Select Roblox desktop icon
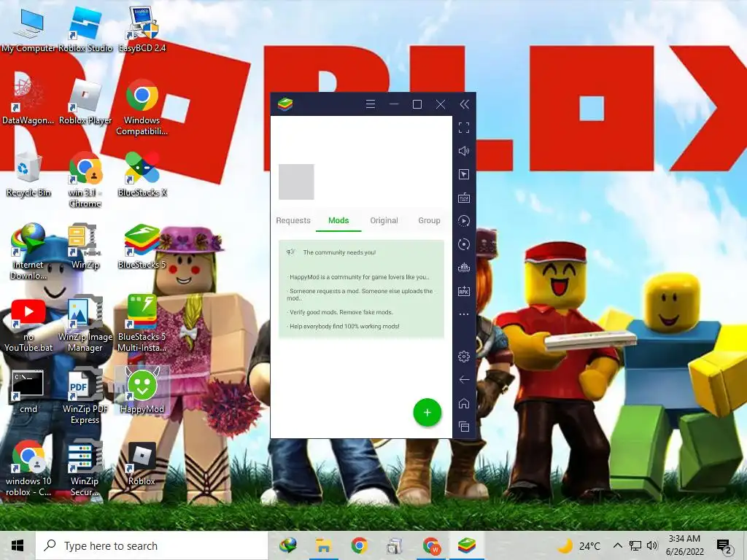This screenshot has height=560, width=747. pyautogui.click(x=142, y=464)
